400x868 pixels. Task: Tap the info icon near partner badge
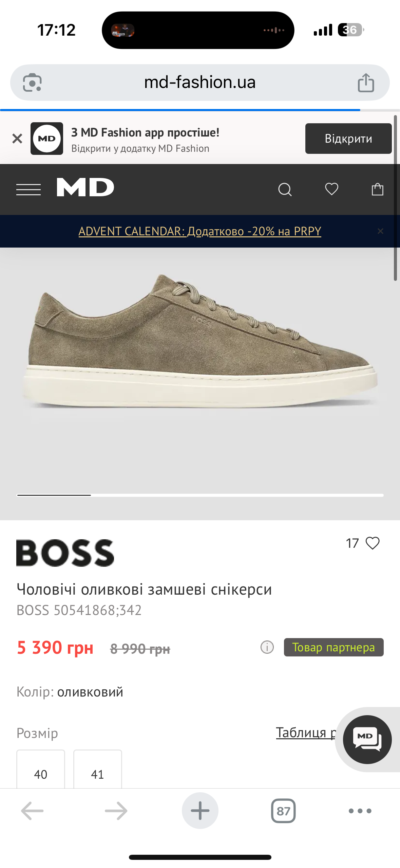267,647
